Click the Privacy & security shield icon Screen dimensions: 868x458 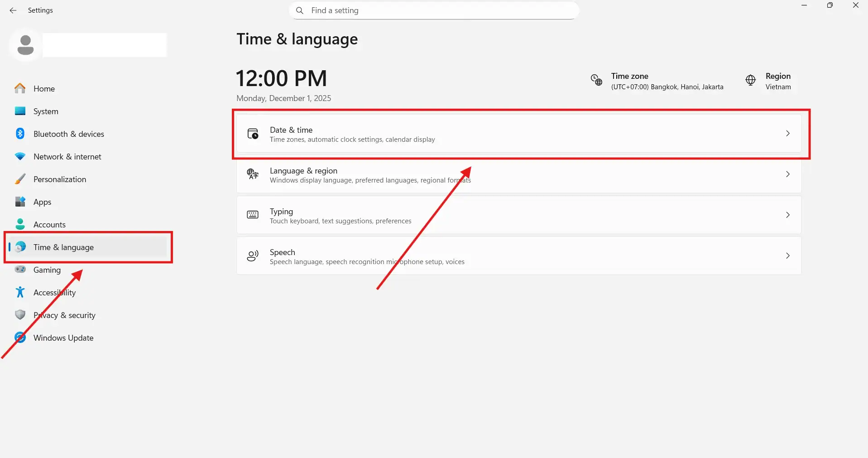(x=20, y=315)
